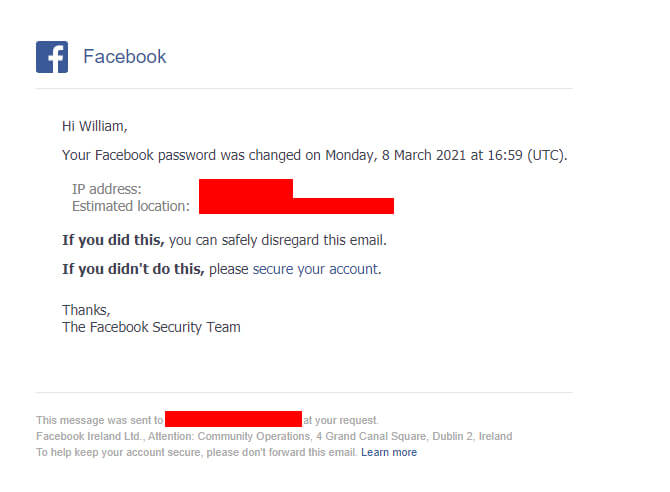Click the Estimated location label
The image size is (670, 492).
[131, 206]
